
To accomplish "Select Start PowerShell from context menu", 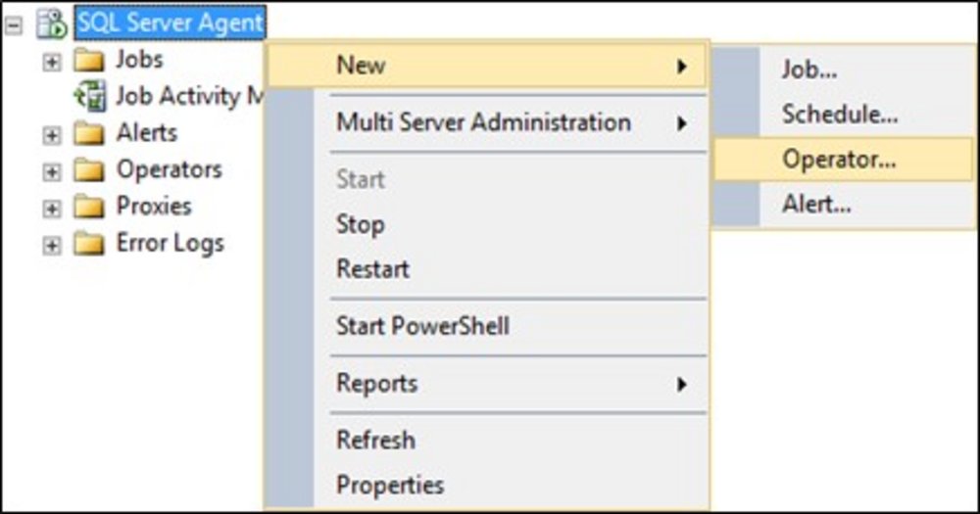I will tap(422, 326).
